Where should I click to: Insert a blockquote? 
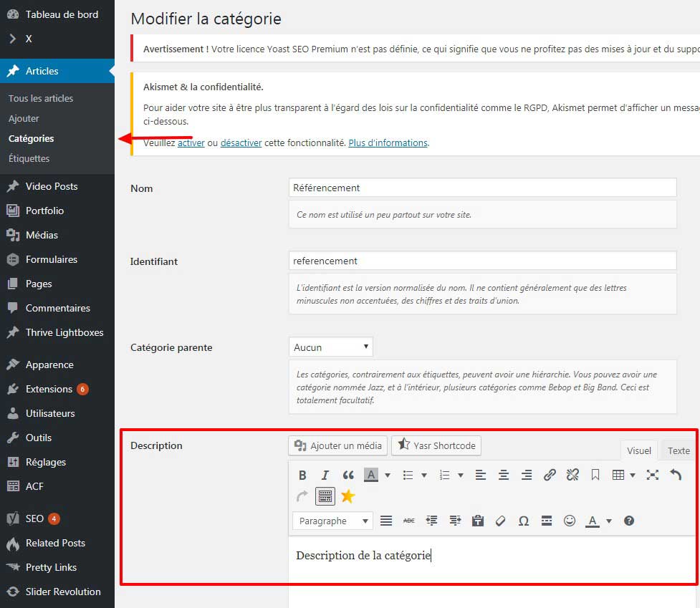348,475
